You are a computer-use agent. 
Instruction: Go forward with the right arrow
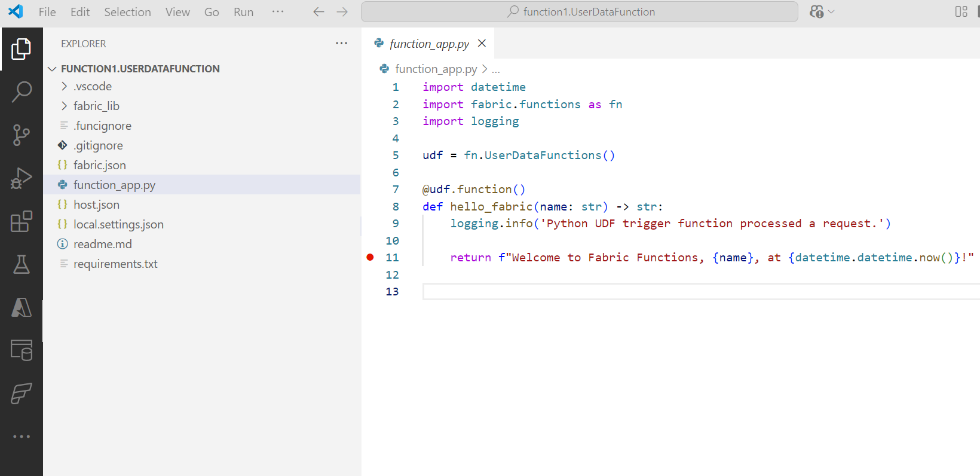tap(342, 12)
